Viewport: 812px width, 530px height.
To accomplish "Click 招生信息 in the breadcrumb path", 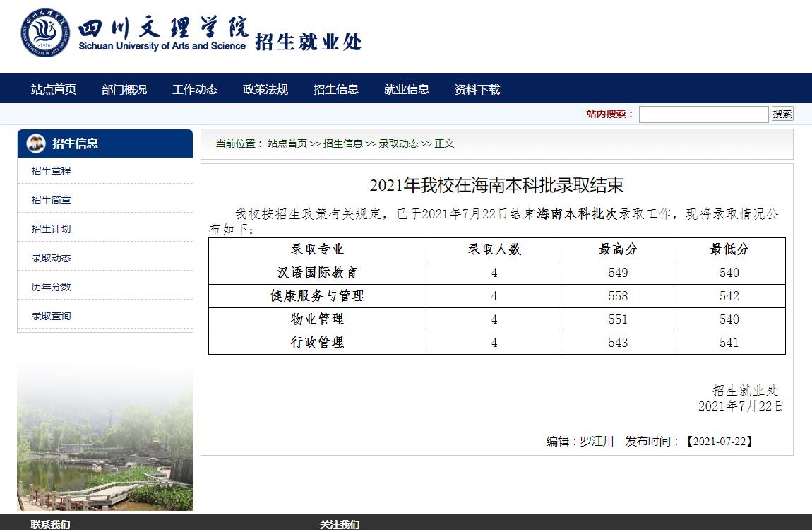I will point(343,143).
